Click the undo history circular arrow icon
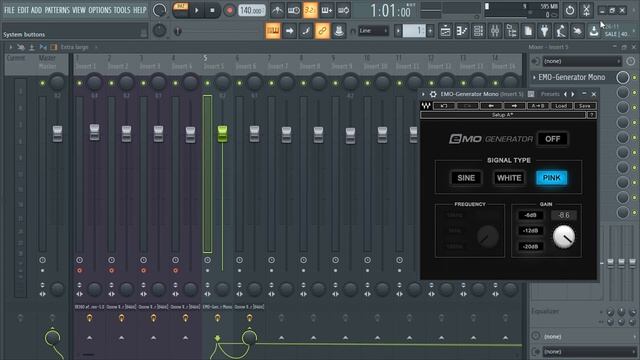This screenshot has width=640, height=360. [x=570, y=10]
